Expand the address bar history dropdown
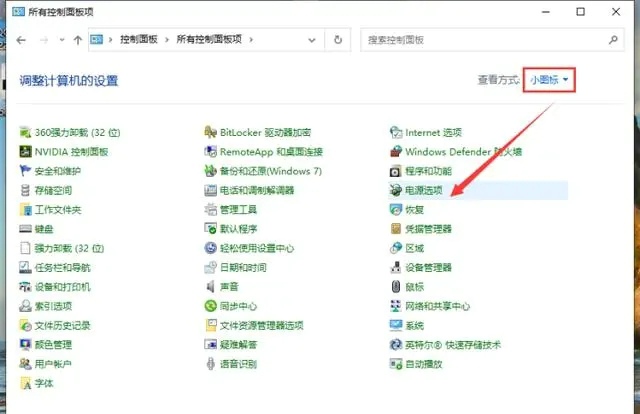The width and height of the screenshot is (640, 414). (312, 40)
